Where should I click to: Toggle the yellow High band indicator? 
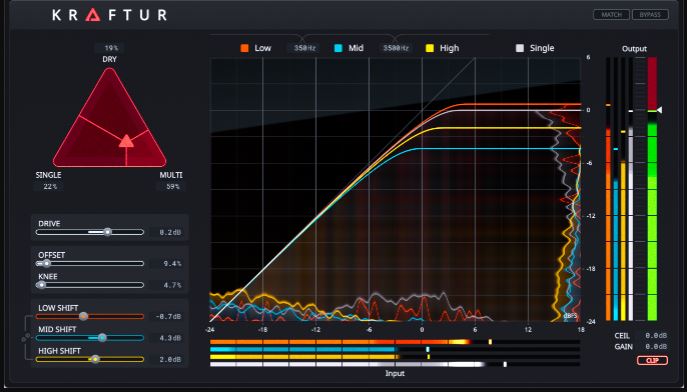pyautogui.click(x=430, y=48)
